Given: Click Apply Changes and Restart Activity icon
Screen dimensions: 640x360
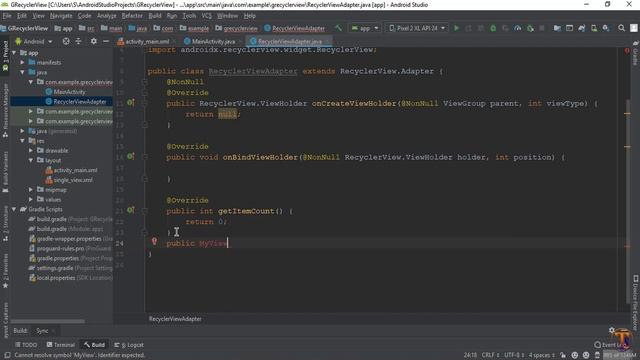Looking at the screenshot, I should point(469,28).
